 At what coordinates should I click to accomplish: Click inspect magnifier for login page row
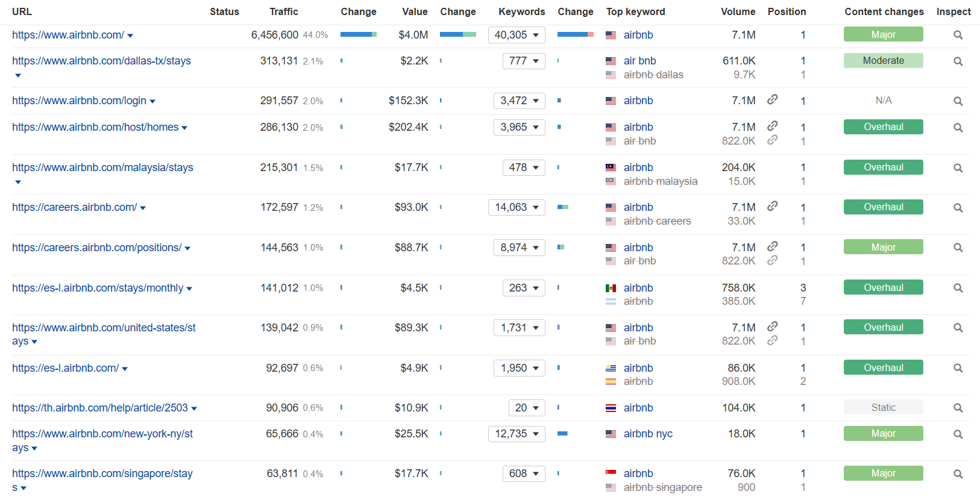coord(958,101)
